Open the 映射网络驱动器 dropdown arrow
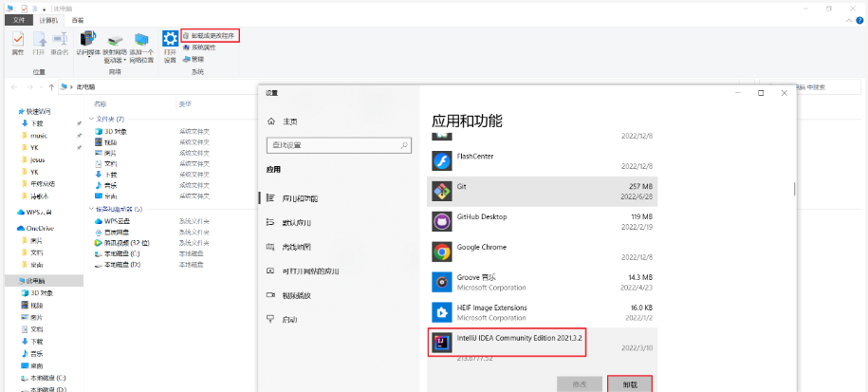This screenshot has height=392, width=868. click(x=124, y=60)
